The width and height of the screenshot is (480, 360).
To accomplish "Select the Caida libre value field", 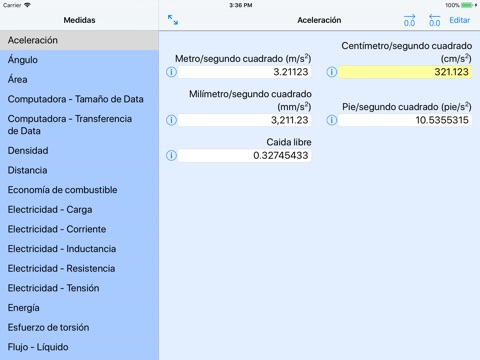I will [x=245, y=156].
